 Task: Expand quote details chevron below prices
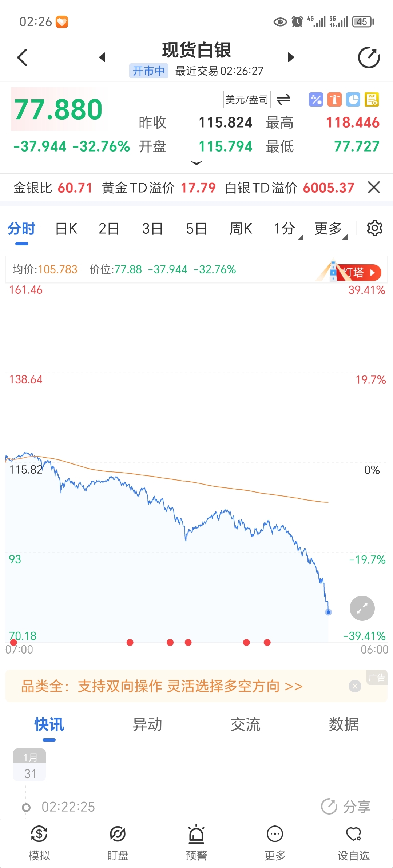pyautogui.click(x=196, y=163)
